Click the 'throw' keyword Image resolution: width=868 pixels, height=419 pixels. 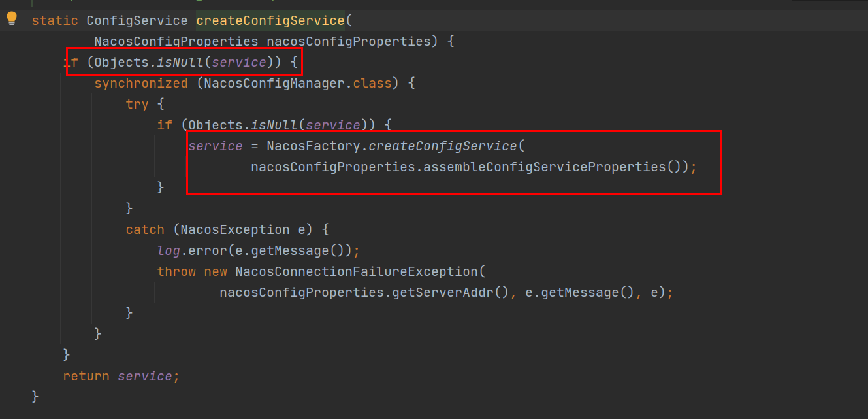[x=176, y=271]
